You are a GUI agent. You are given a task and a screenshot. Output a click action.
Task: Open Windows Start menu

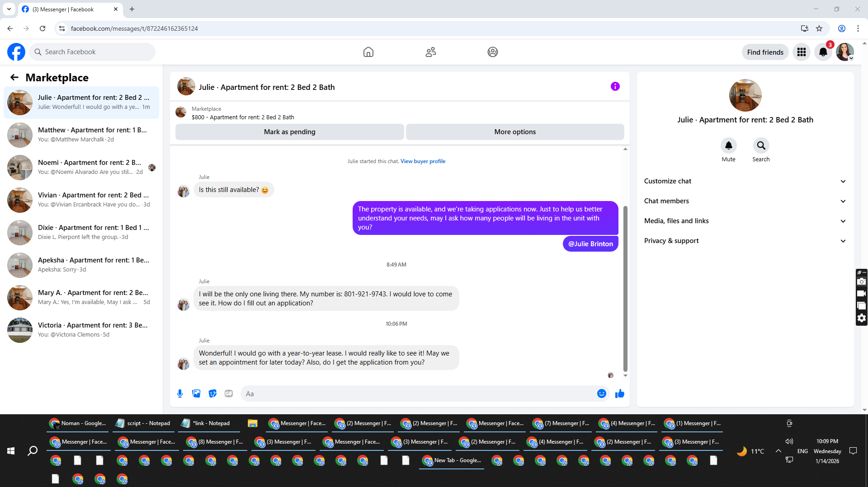11,451
